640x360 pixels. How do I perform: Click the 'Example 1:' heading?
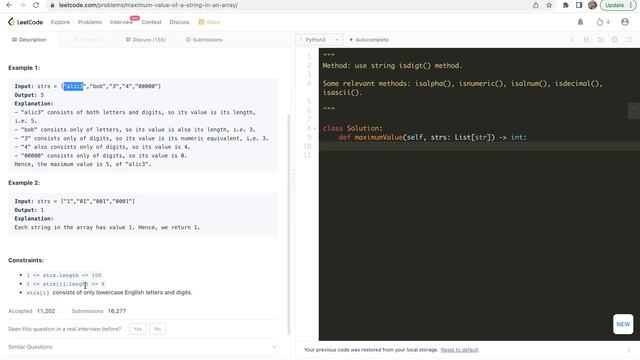coord(24,68)
